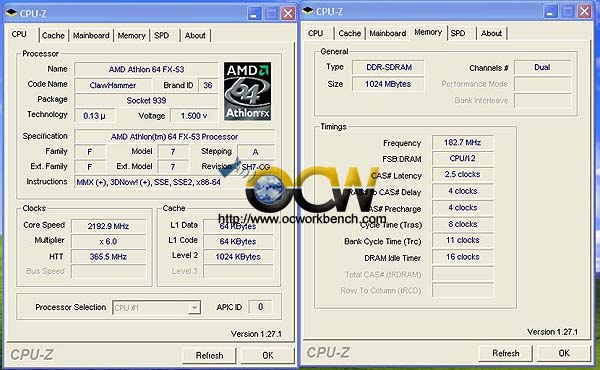Close the left CPU-Z window

click(x=288, y=14)
